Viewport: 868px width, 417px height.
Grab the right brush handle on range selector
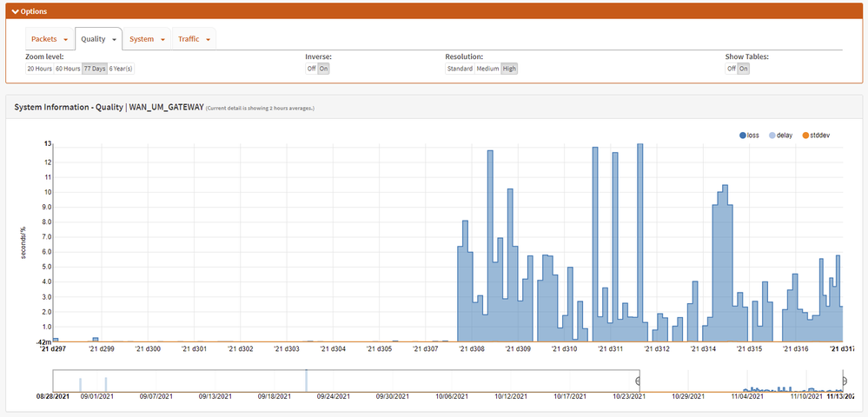845,381
